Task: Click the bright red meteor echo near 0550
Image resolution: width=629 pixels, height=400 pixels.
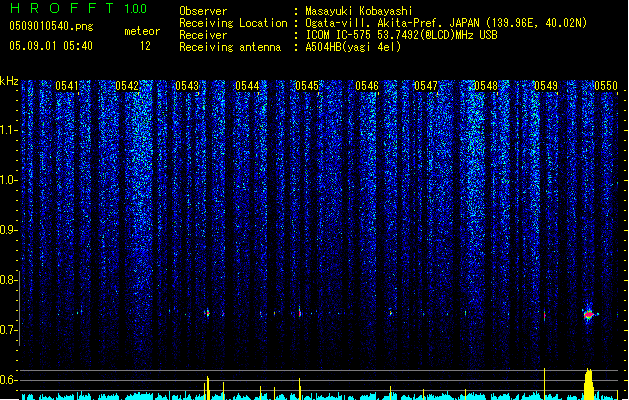Action: click(x=588, y=315)
